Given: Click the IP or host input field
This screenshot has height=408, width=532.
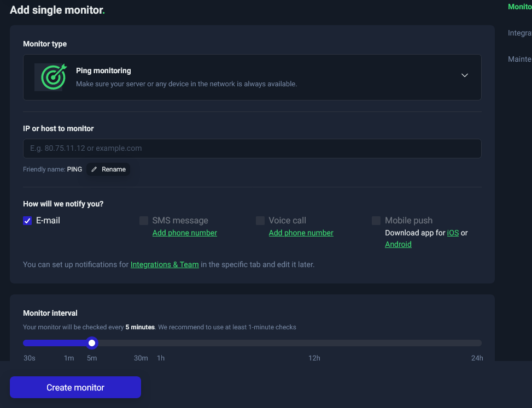Looking at the screenshot, I should pyautogui.click(x=252, y=149).
